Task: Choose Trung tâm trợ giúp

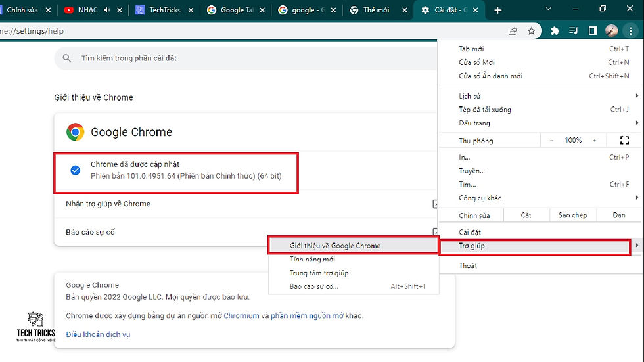Action: [354, 273]
